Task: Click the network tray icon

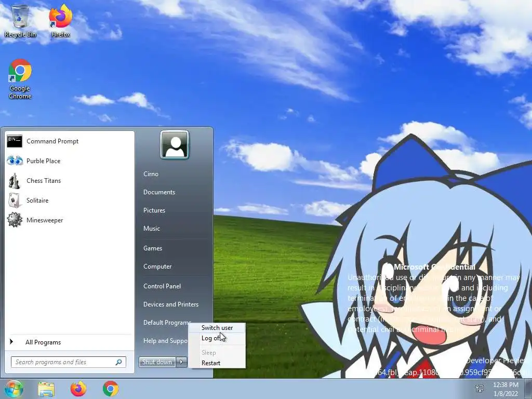Action: [x=480, y=389]
